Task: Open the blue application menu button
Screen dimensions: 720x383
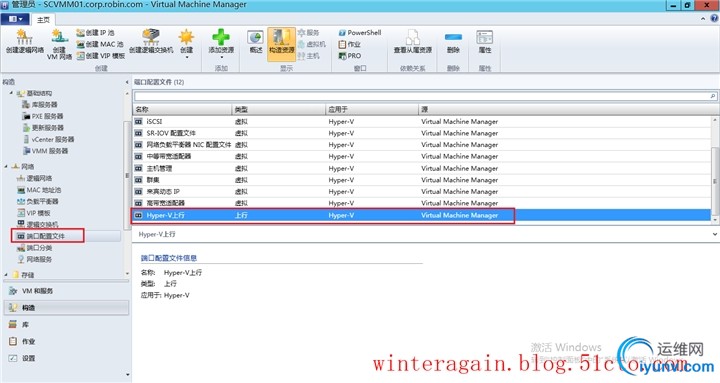Action: click(x=15, y=19)
